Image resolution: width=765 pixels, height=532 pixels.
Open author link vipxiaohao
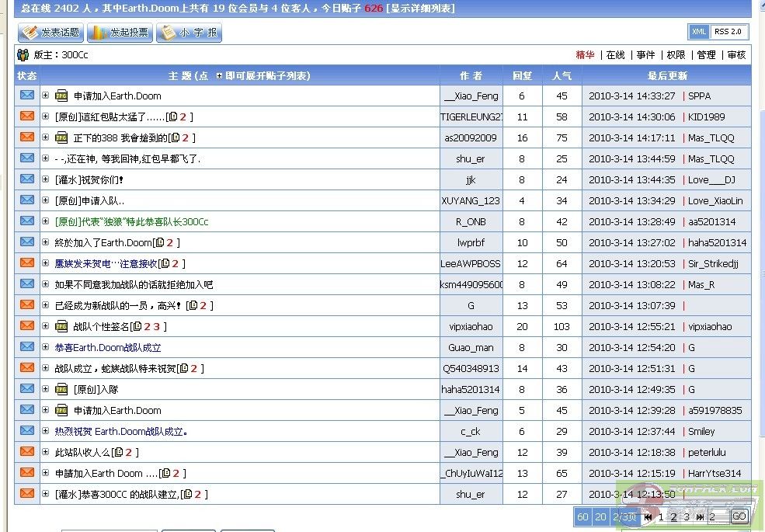[x=471, y=327]
